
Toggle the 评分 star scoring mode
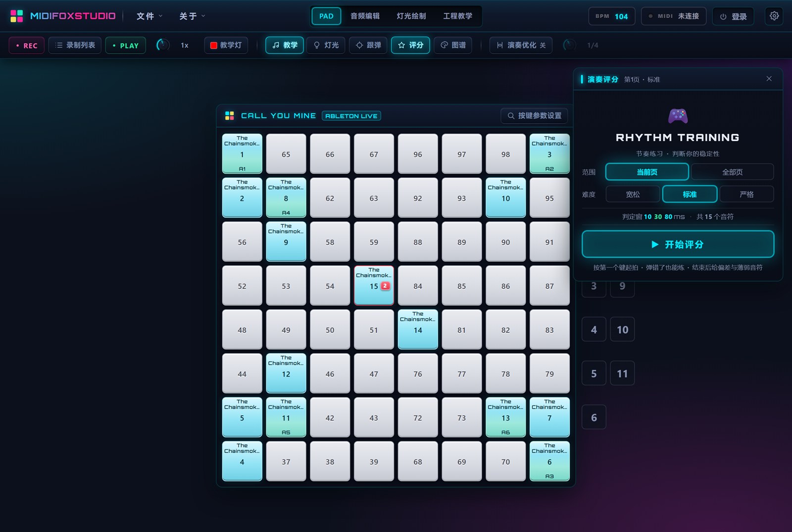point(410,45)
